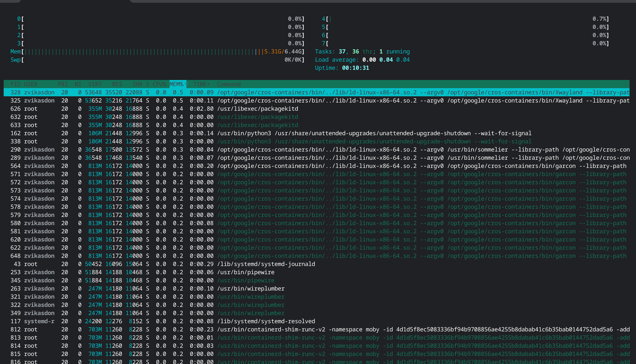Viewport: 636px width, 364px height.
Task: Select garcon thread row PID 578
Action: click(317, 207)
